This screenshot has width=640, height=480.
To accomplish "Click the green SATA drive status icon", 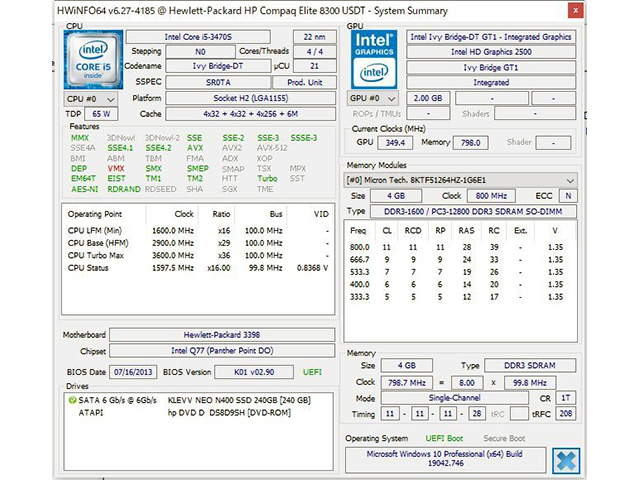I will [73, 400].
